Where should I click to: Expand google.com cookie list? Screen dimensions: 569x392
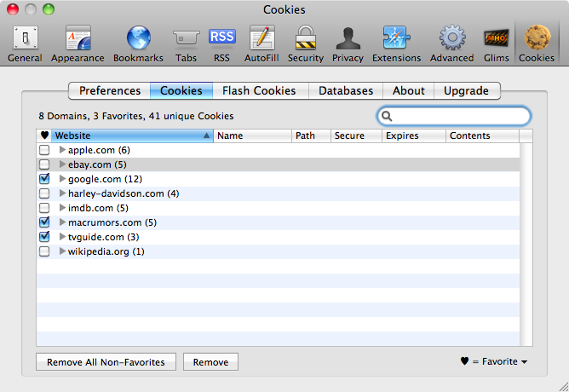coord(62,179)
